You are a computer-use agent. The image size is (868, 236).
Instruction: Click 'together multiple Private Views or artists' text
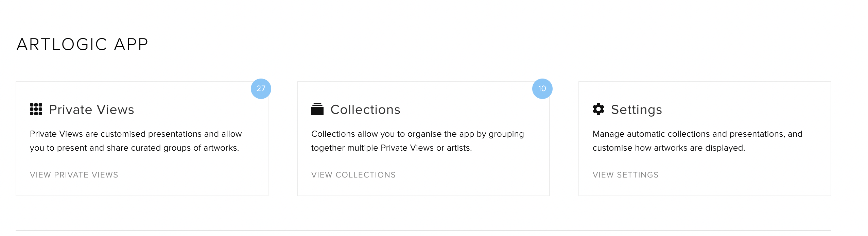392,148
